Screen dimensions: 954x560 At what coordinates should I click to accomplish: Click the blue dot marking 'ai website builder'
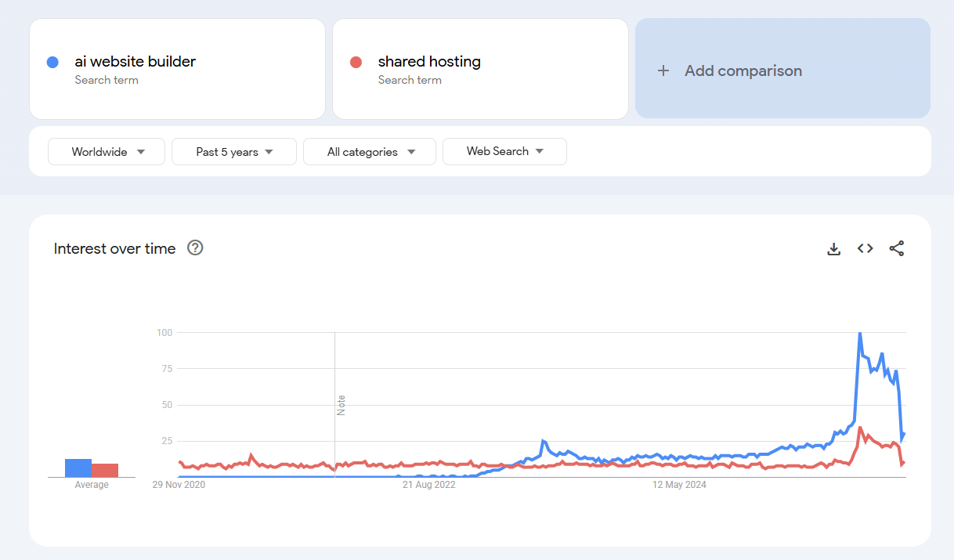(52, 61)
